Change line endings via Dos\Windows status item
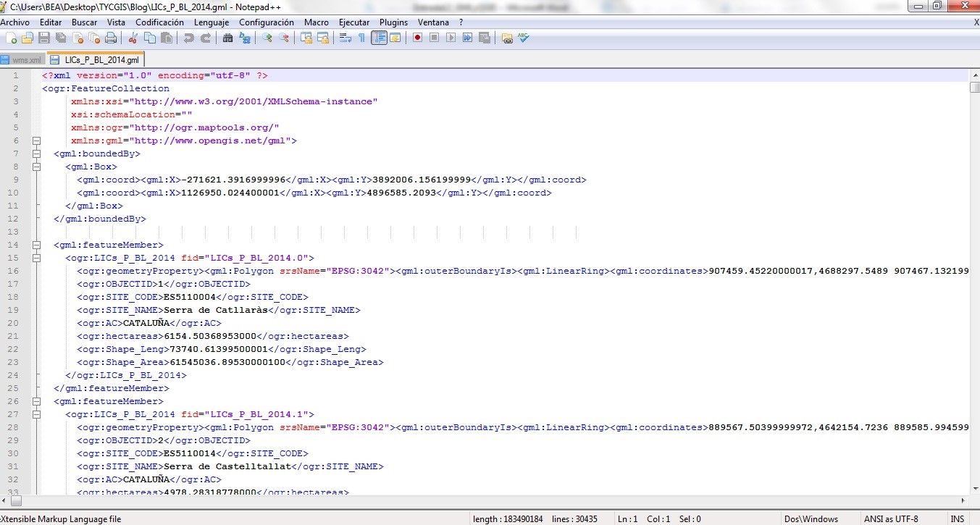The width and height of the screenshot is (980, 525). click(811, 518)
